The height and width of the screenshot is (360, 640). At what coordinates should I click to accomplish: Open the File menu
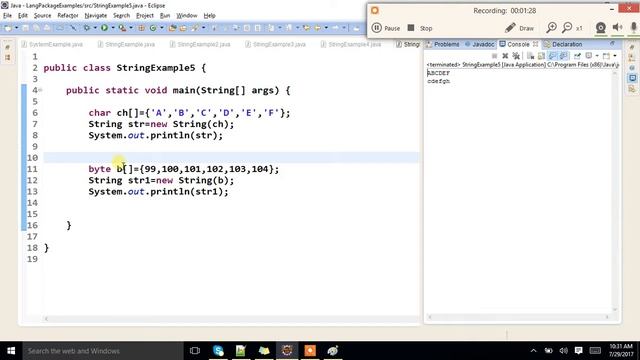pyautogui.click(x=7, y=16)
